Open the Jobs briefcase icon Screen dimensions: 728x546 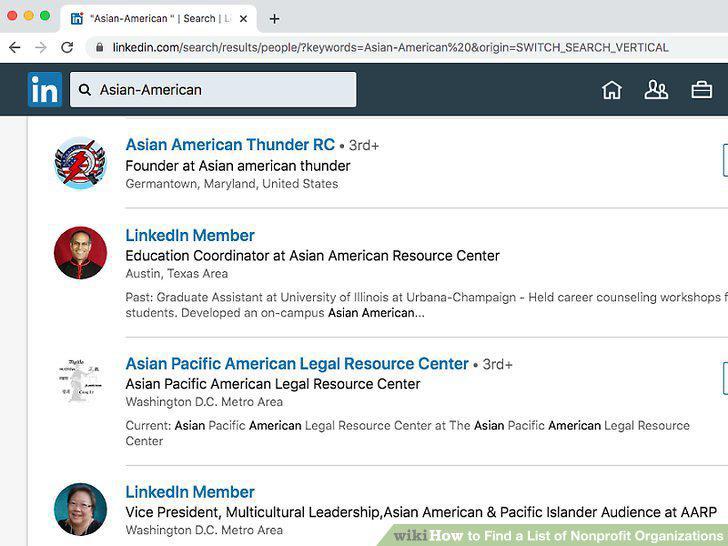click(701, 90)
